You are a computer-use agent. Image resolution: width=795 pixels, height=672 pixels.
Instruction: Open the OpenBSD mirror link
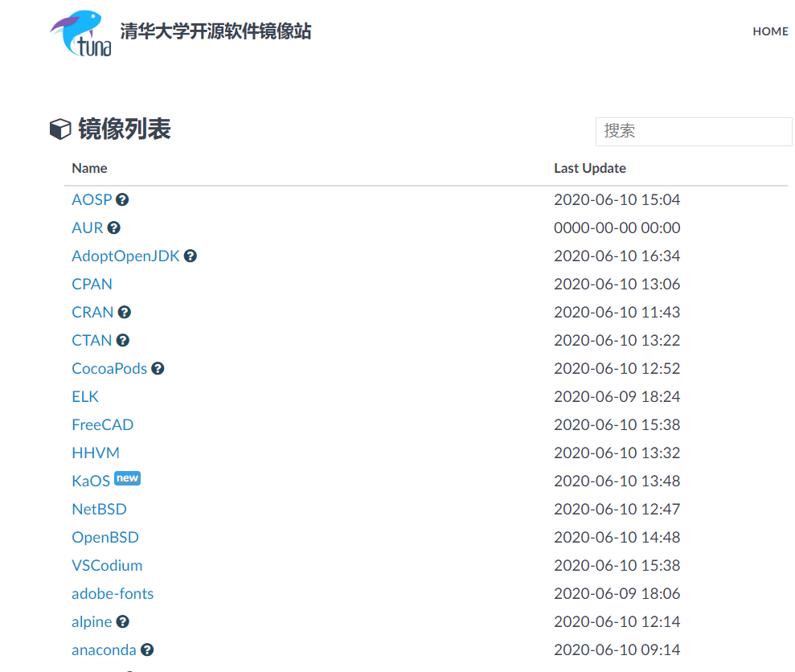click(105, 538)
